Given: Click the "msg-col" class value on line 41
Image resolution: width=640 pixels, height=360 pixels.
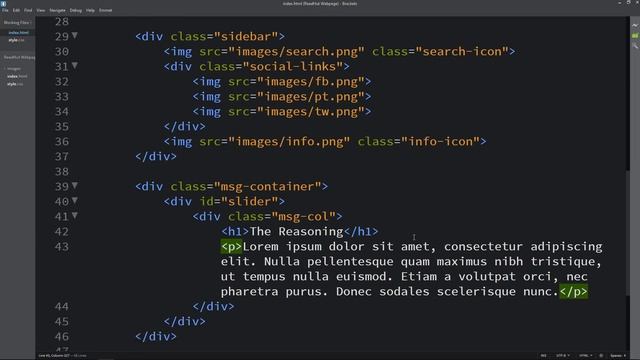Looking at the screenshot, I should [x=304, y=217].
